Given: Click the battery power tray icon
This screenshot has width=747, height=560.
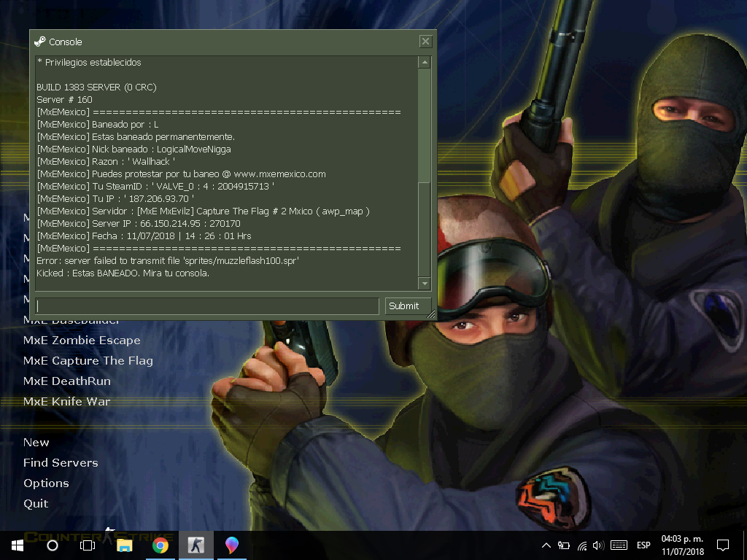Looking at the screenshot, I should (564, 545).
